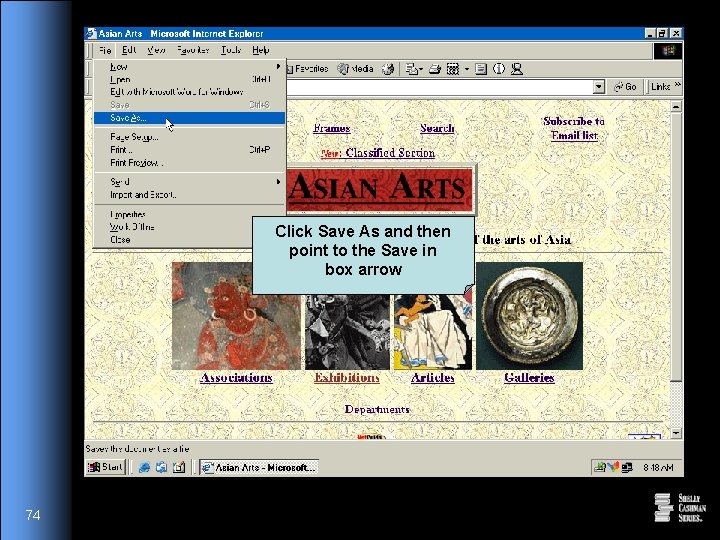Click status bar text 'Saves this document'
The image size is (720, 540).
(x=137, y=449)
